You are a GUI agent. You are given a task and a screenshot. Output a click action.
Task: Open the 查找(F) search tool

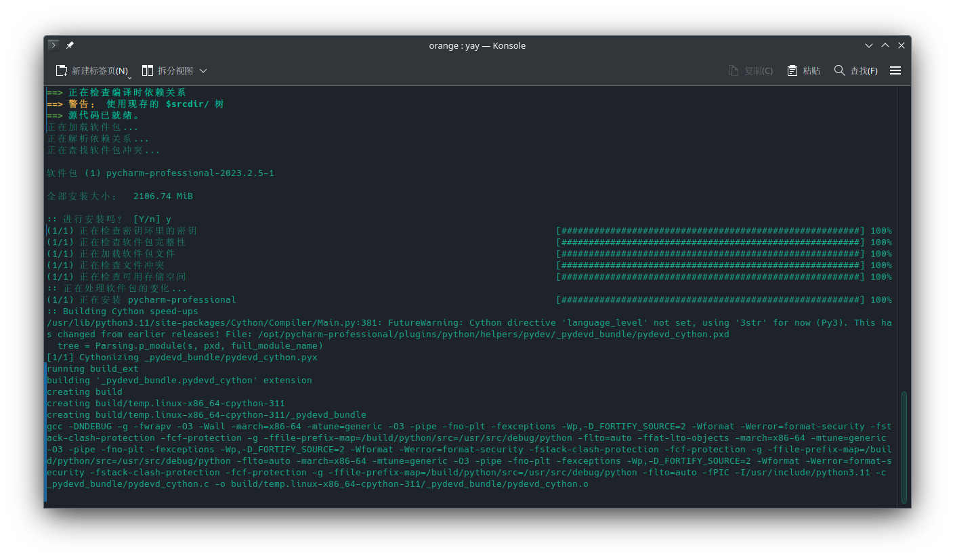856,70
